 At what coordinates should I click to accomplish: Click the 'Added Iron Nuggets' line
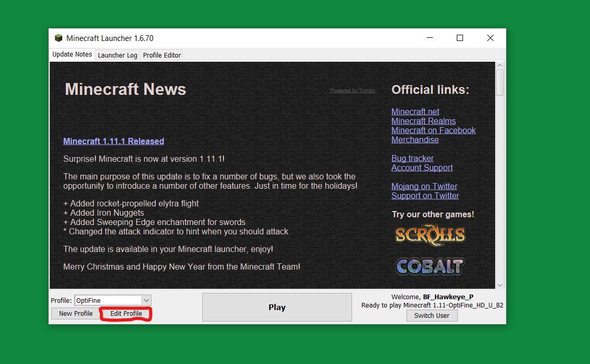[x=104, y=213]
